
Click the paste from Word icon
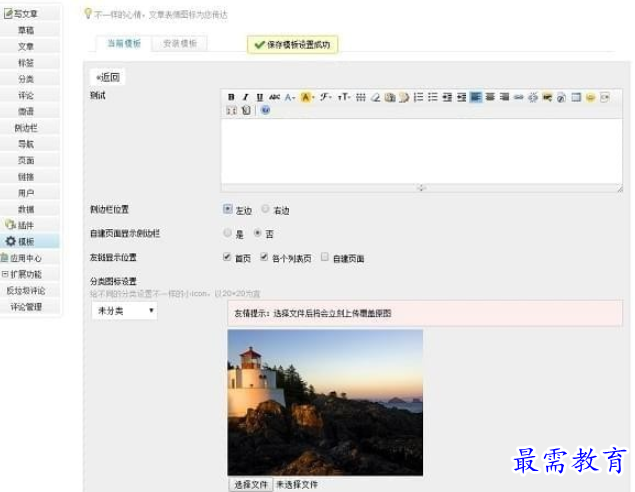click(x=404, y=97)
